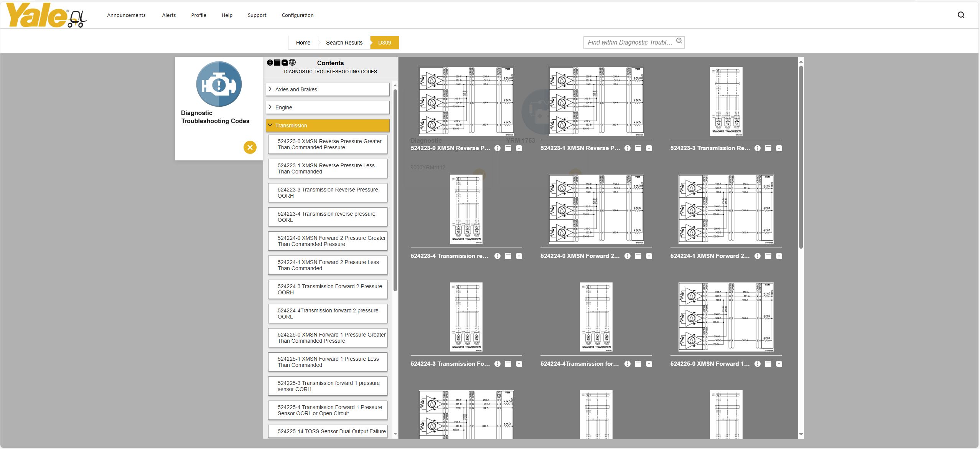Viewport: 980px width, 449px height.
Task: Open the Configuration menu
Action: click(297, 15)
